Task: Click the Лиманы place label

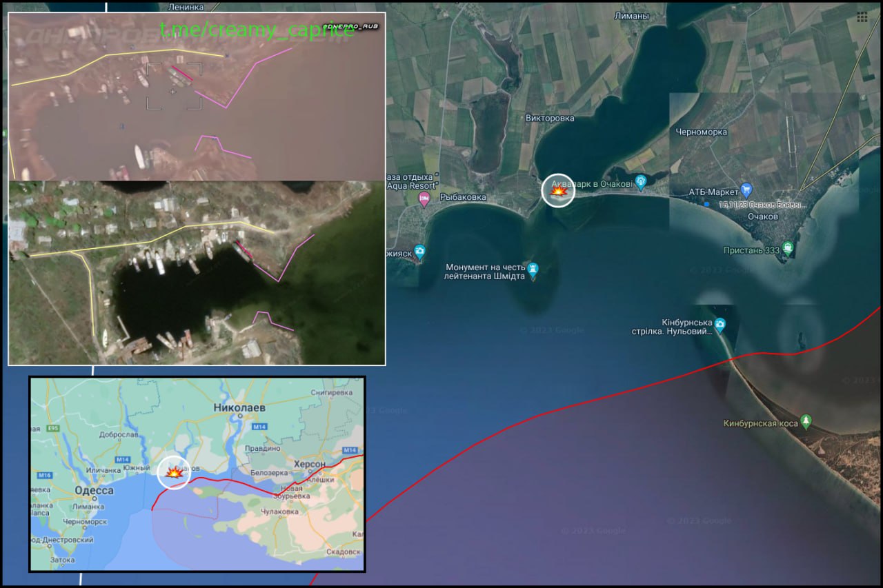Action: point(632,16)
